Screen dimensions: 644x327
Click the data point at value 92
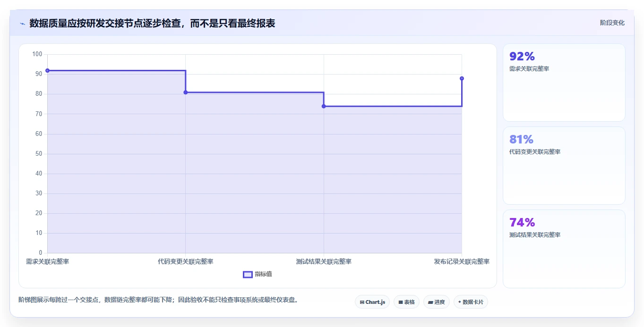click(x=47, y=71)
